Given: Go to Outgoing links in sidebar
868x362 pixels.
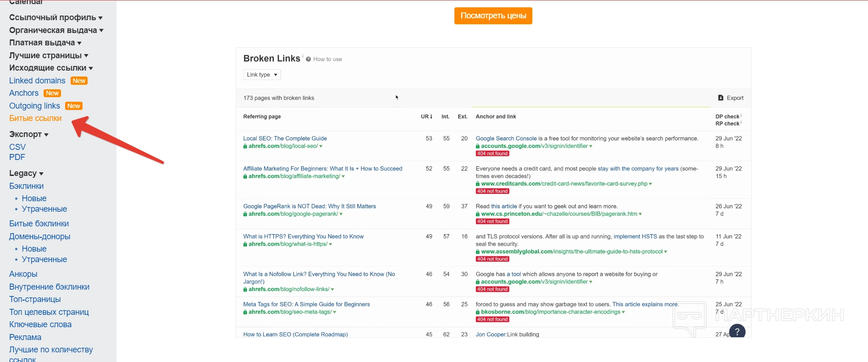Looking at the screenshot, I should (x=34, y=106).
